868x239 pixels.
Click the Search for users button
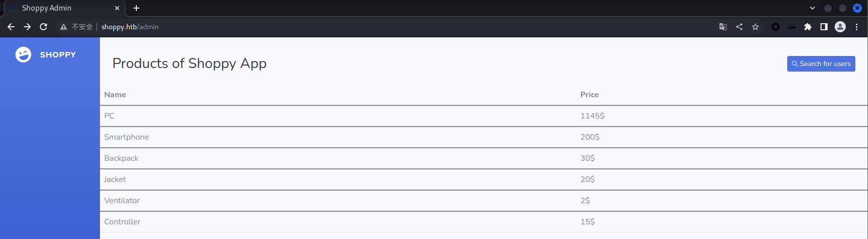(821, 64)
